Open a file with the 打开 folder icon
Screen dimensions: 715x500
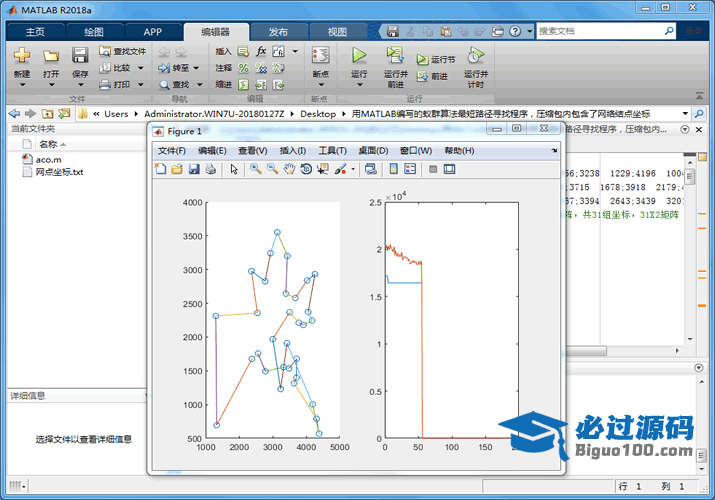[x=51, y=56]
